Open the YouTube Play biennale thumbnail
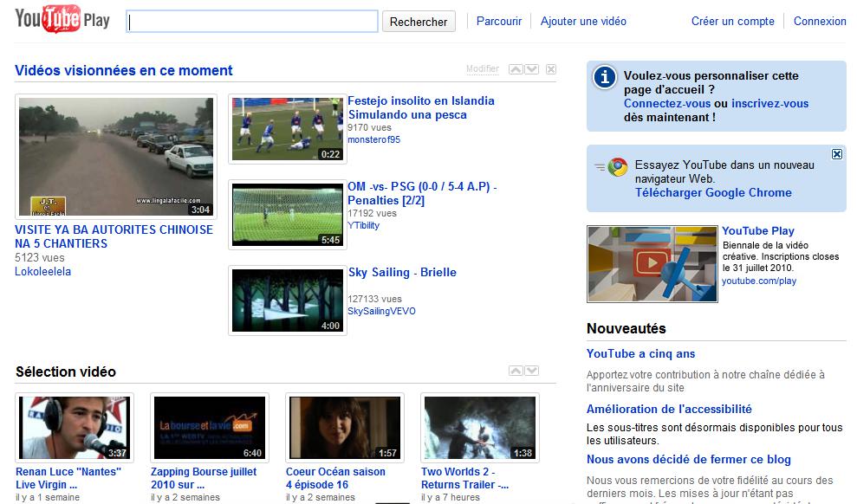 (x=652, y=266)
